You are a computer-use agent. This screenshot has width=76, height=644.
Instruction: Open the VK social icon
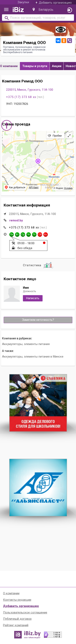pyautogui.click(x=58, y=40)
